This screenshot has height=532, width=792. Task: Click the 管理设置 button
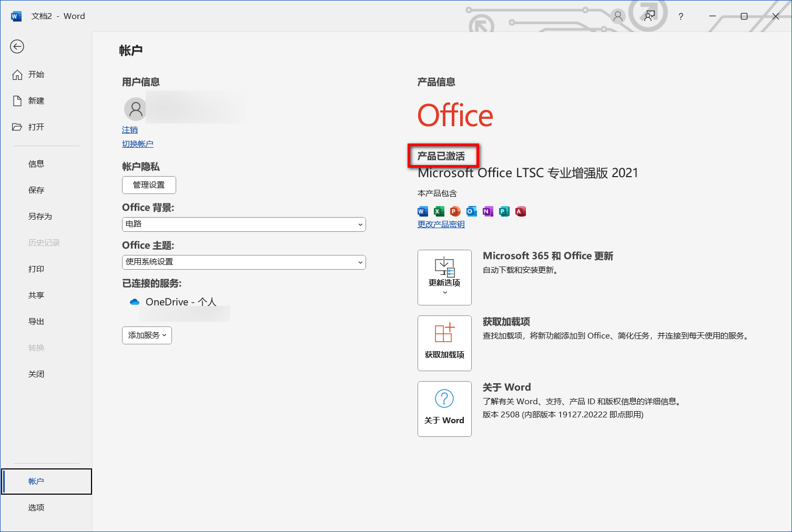149,185
